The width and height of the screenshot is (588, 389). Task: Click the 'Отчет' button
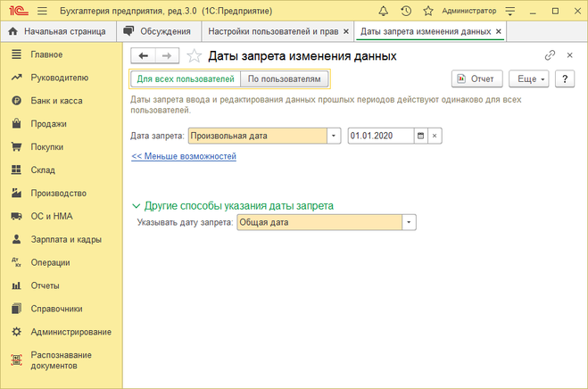click(x=478, y=79)
